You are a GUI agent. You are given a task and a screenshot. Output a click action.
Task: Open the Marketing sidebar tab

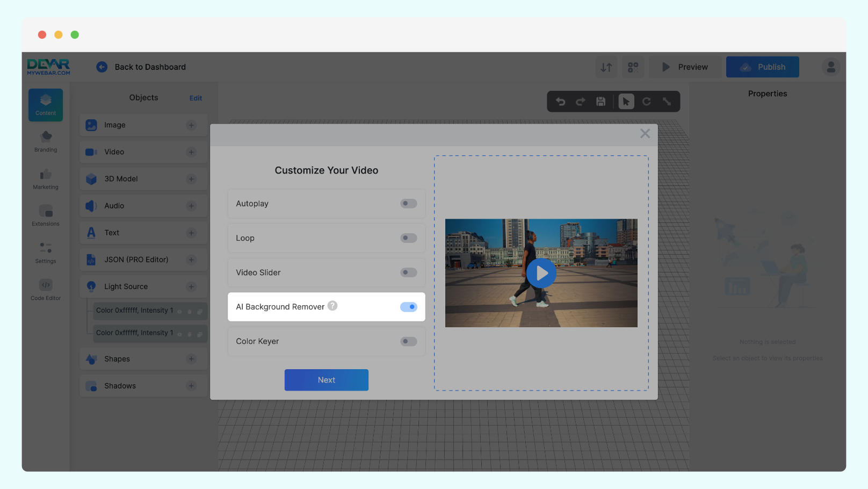click(46, 179)
